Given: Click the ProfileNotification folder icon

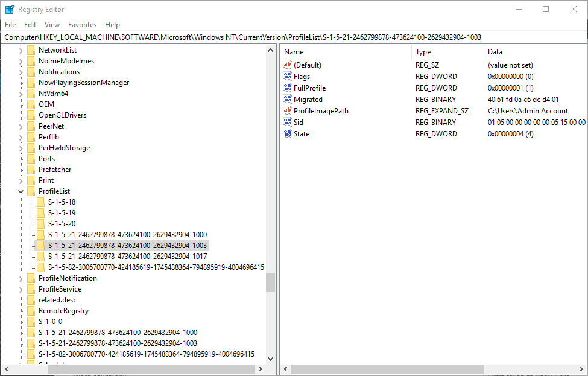Looking at the screenshot, I should 31,278.
